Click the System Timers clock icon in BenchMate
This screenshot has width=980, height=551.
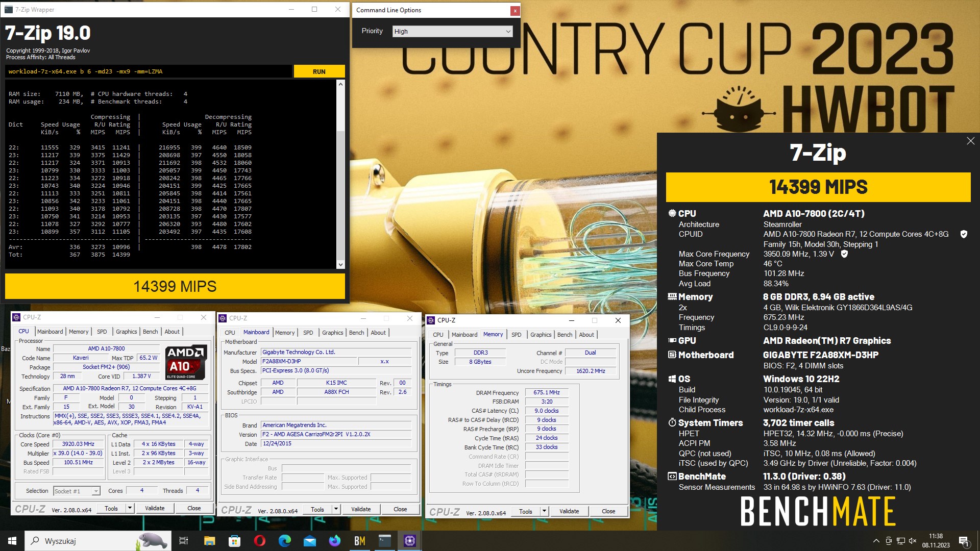pyautogui.click(x=672, y=422)
